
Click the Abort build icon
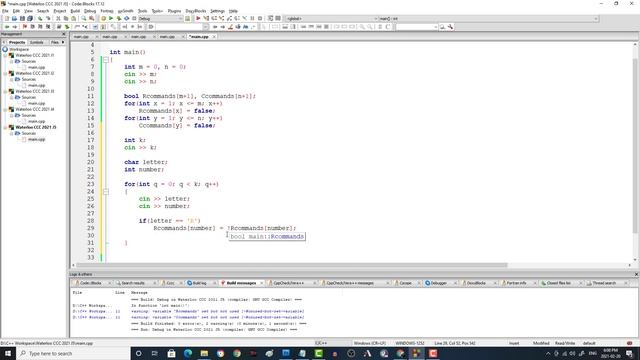(x=134, y=18)
